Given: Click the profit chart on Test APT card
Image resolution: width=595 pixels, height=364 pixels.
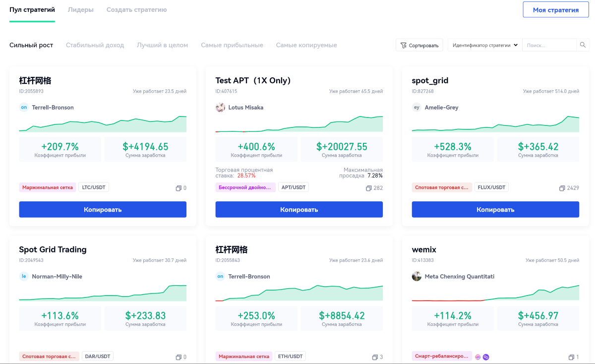Looking at the screenshot, I should tap(299, 124).
